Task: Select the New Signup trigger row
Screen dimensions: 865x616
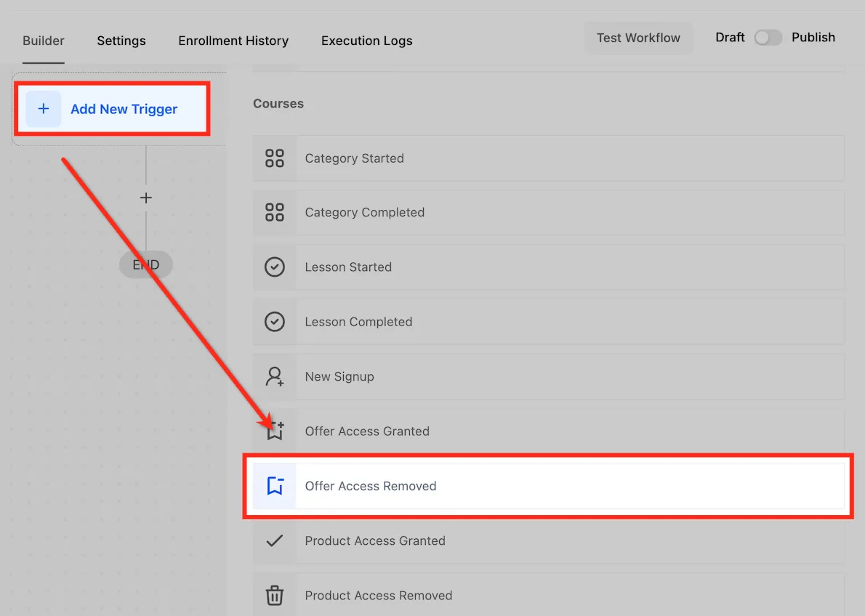Action: point(548,376)
